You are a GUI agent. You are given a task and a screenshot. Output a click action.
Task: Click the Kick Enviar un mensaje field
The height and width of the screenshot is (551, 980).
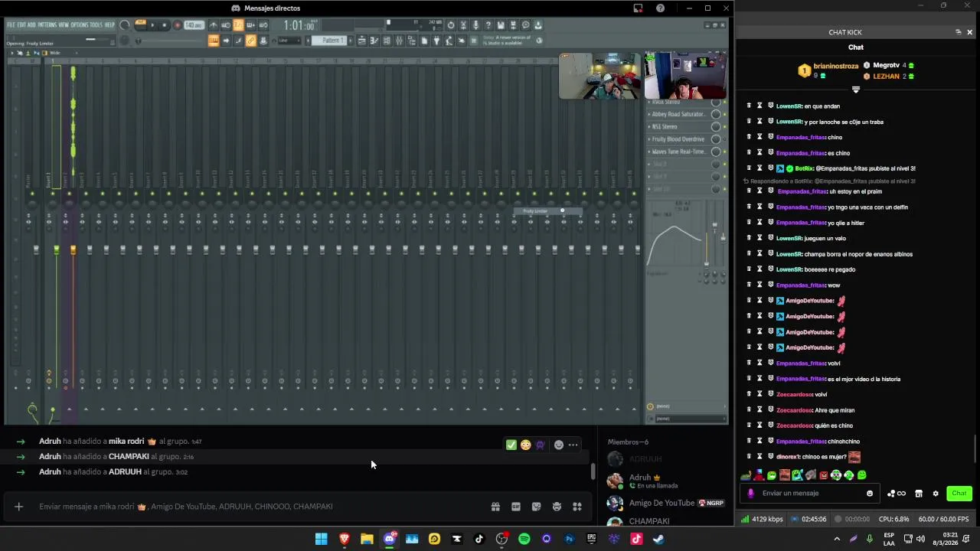812,494
